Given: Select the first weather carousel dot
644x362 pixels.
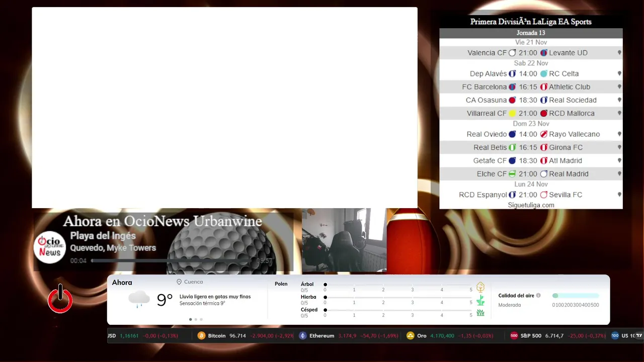Looking at the screenshot, I should pyautogui.click(x=190, y=319).
